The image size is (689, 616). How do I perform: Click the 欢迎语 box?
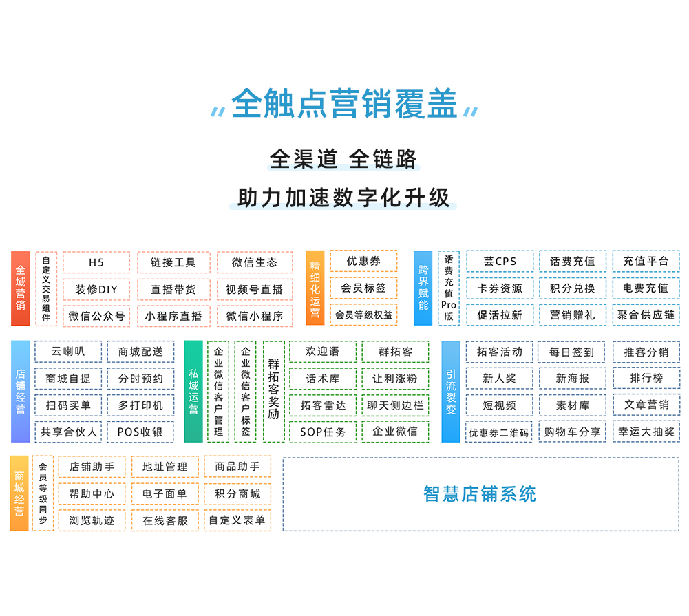click(x=323, y=352)
